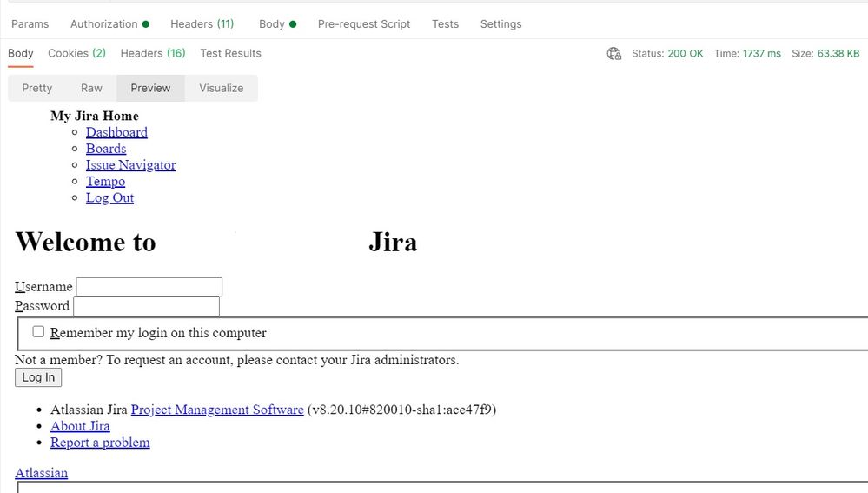Open the Settings tab
The image size is (868, 493).
501,23
